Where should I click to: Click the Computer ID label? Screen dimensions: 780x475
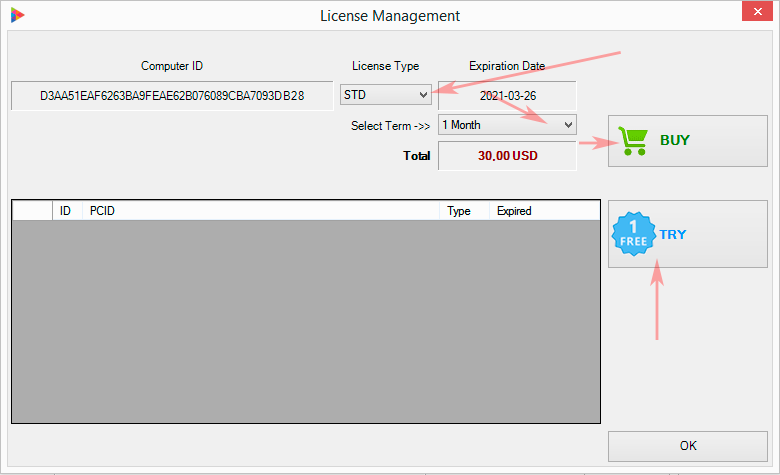point(172,66)
